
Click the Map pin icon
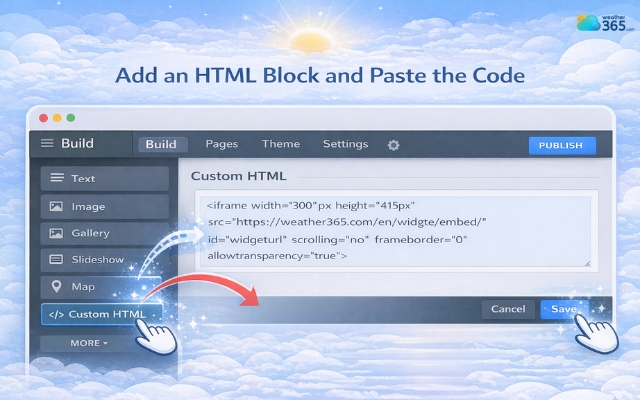pyautogui.click(x=56, y=286)
